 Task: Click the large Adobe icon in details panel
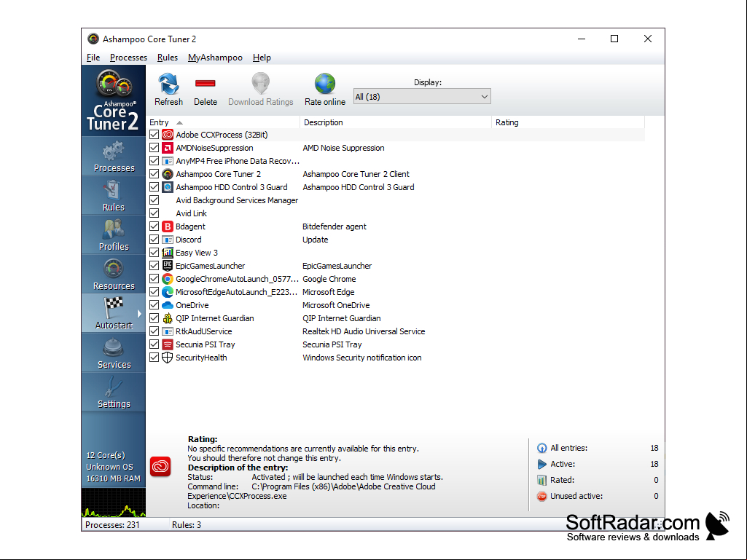point(160,467)
